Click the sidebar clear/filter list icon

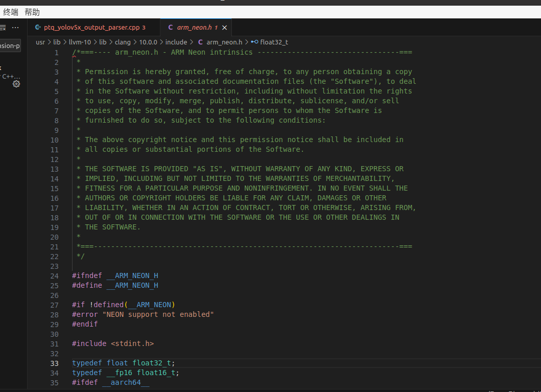click(x=3, y=28)
